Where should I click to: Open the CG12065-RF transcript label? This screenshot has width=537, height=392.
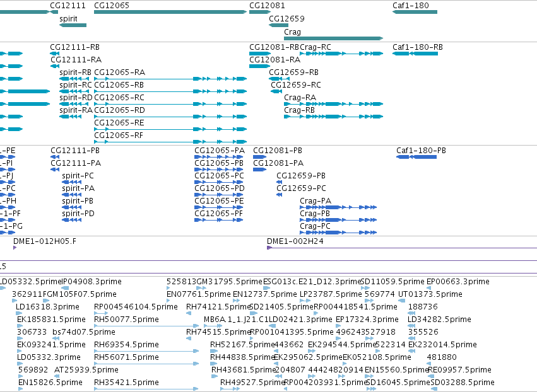(119, 135)
